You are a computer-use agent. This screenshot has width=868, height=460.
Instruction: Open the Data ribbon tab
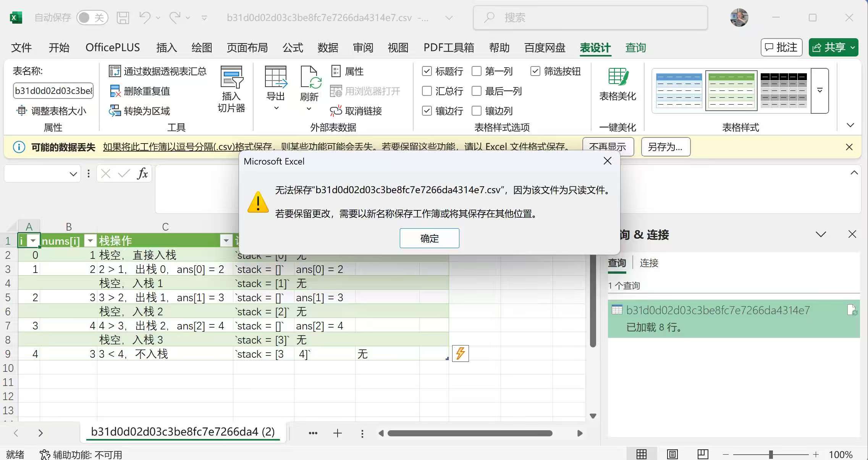tap(328, 48)
